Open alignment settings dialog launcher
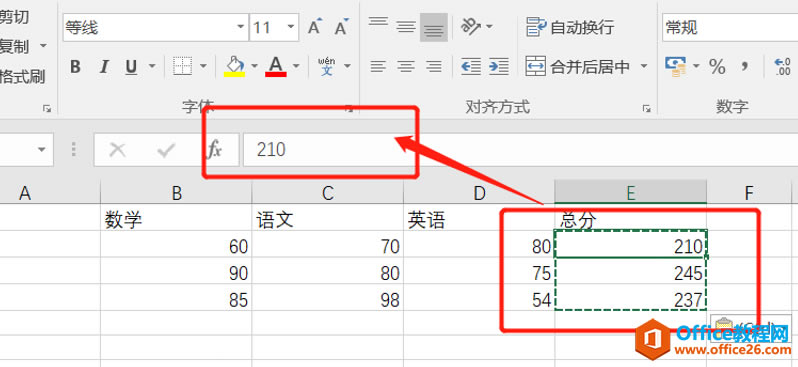The image size is (798, 367). [x=647, y=108]
